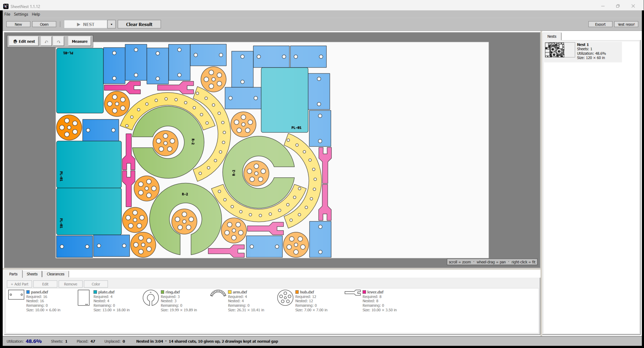Switch to the Sheets tab

pyautogui.click(x=32, y=274)
